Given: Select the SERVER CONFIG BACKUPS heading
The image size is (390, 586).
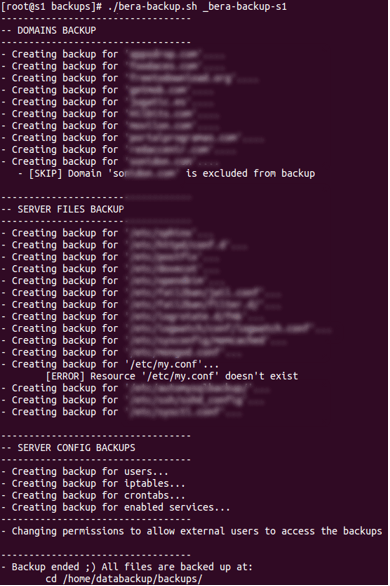Looking at the screenshot, I should tap(68, 448).
